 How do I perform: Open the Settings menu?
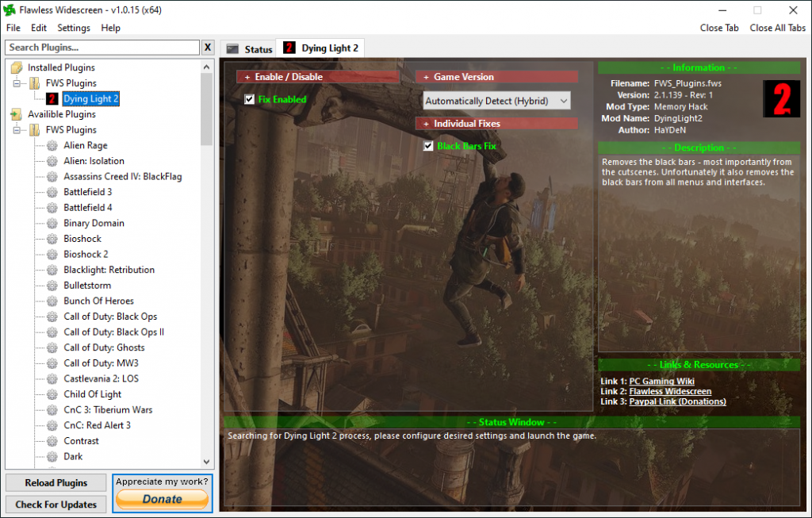[73, 28]
